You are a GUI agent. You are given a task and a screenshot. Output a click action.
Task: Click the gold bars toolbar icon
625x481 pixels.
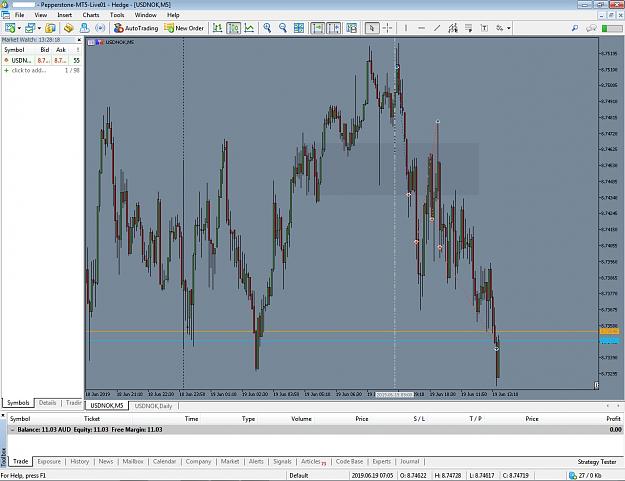(69, 28)
